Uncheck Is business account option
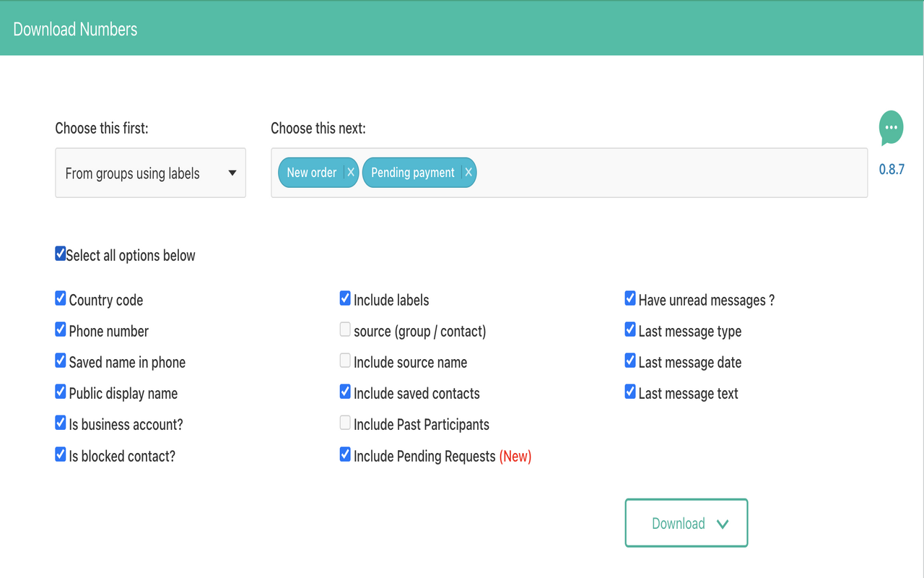924x578 pixels. 61,423
